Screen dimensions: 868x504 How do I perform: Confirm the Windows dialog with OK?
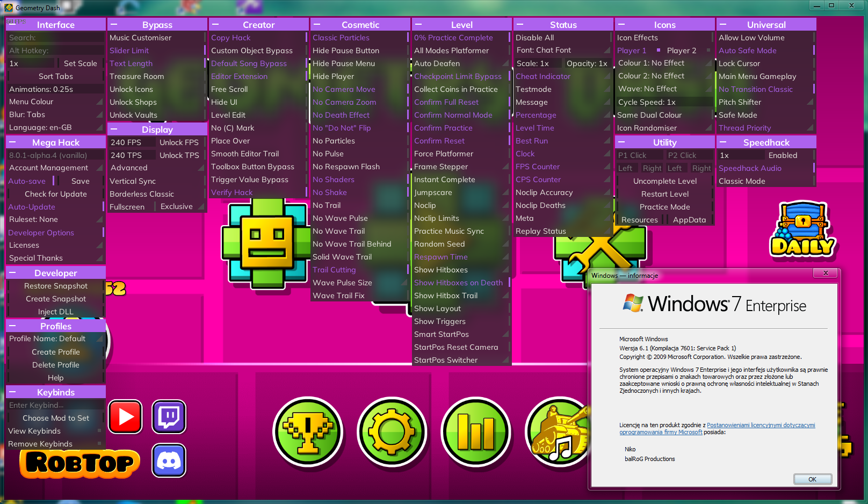click(812, 479)
